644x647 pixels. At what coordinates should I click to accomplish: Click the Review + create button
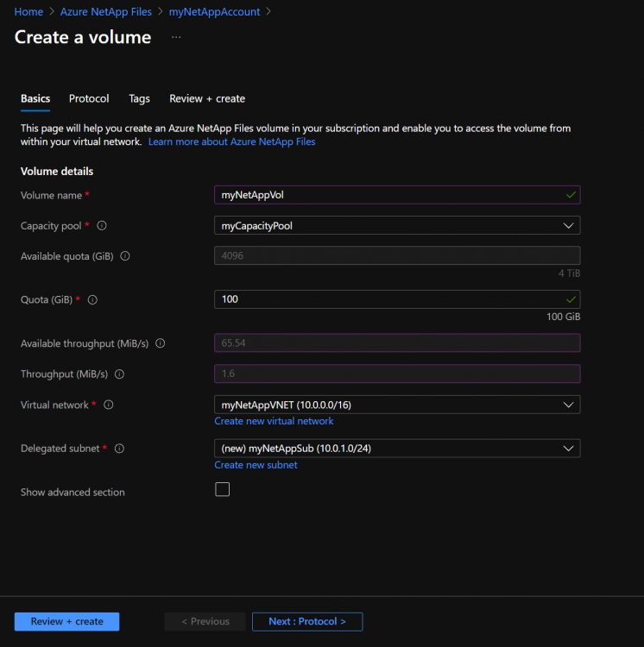tap(66, 621)
